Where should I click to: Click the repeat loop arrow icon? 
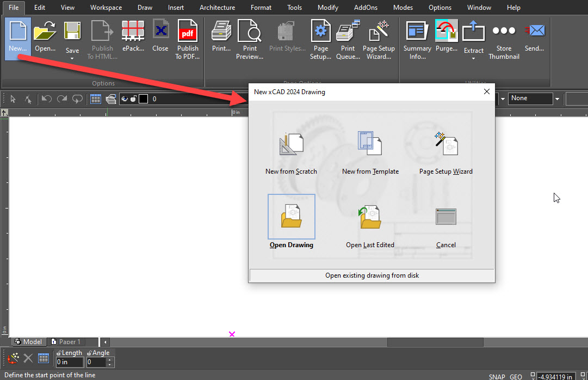[77, 99]
